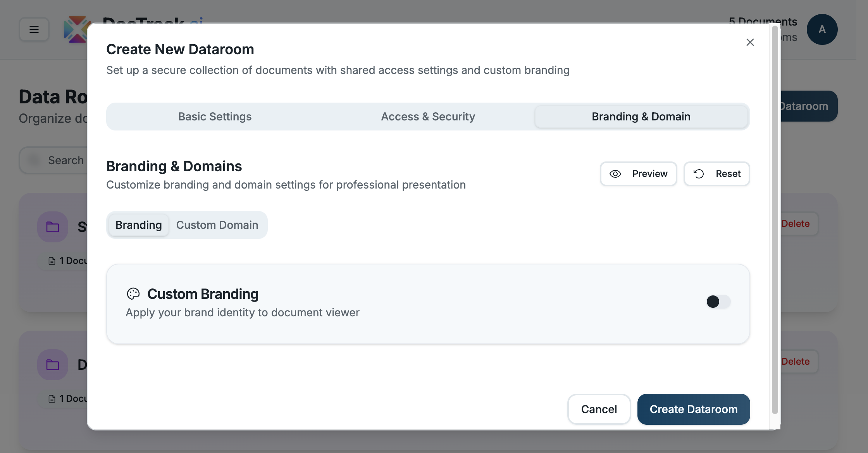Open the Access & Security tab
This screenshot has width=868, height=453.
tap(428, 117)
